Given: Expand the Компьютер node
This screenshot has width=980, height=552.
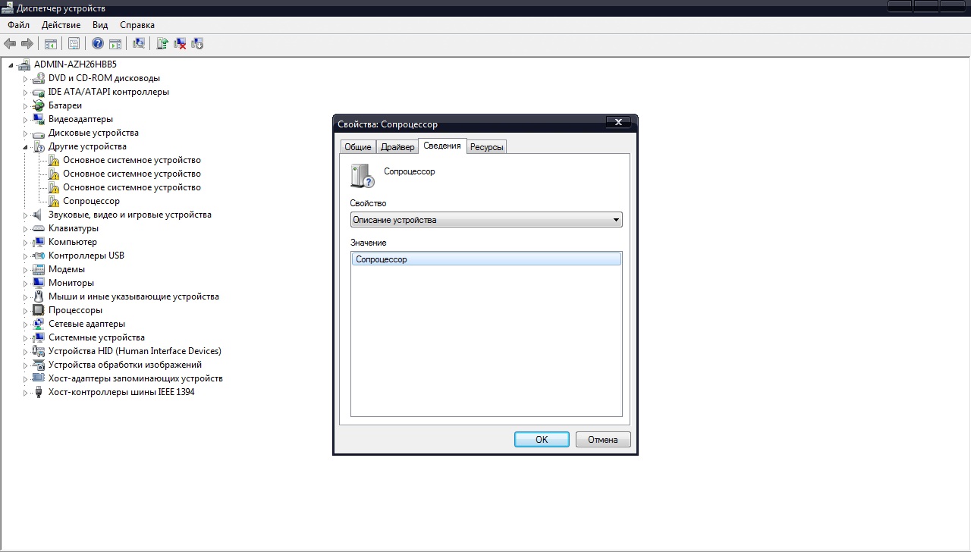Looking at the screenshot, I should tap(25, 243).
